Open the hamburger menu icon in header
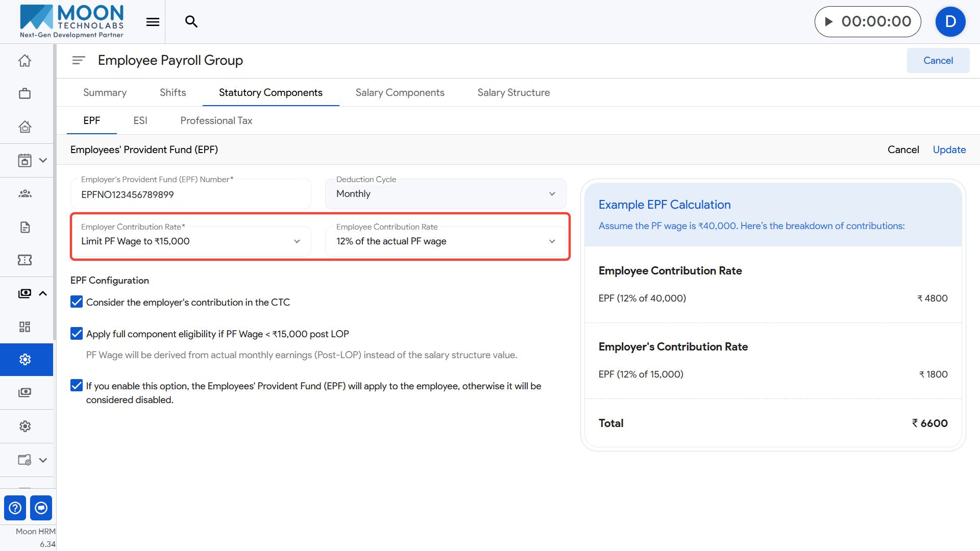This screenshot has height=551, width=980. pyautogui.click(x=153, y=21)
